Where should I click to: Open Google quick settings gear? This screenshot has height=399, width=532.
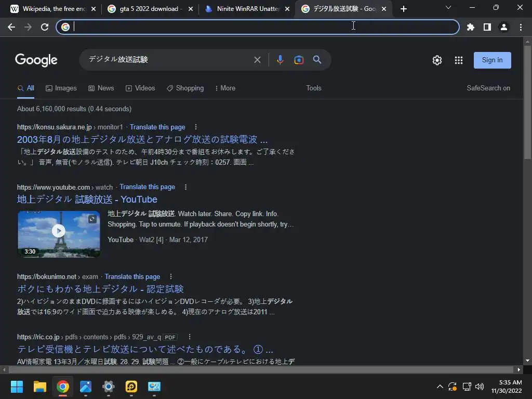click(x=437, y=60)
